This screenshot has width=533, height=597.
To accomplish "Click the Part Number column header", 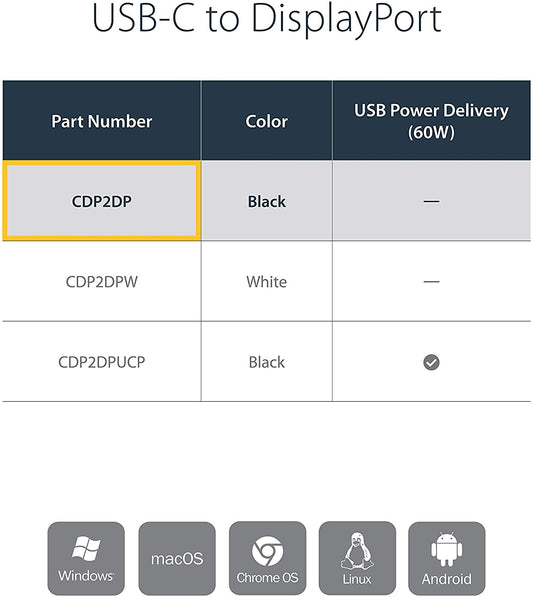I will pos(102,121).
